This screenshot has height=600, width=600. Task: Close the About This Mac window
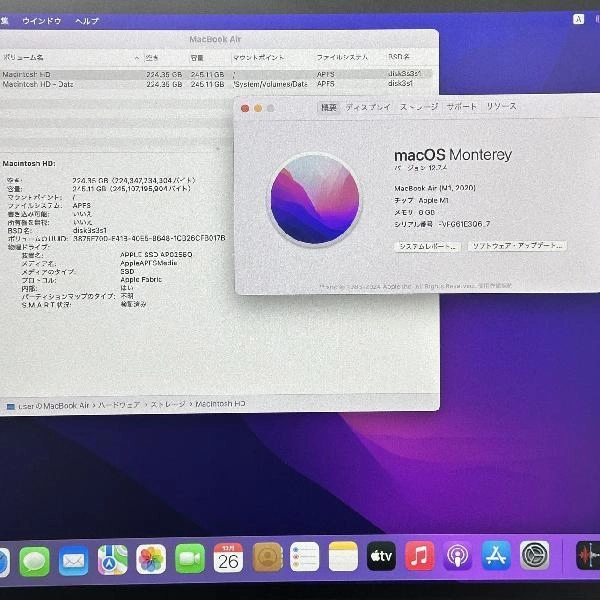[x=245, y=109]
